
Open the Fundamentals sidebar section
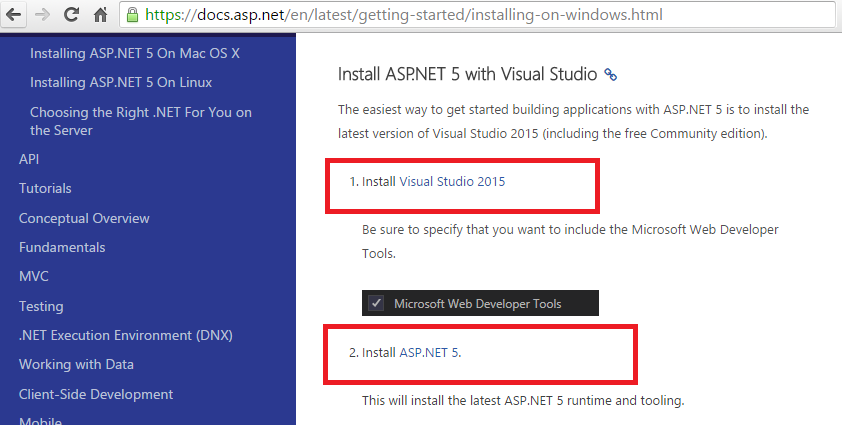62,247
